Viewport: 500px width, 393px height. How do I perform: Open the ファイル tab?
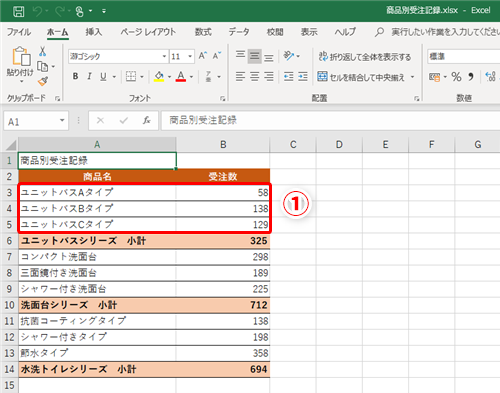click(19, 32)
